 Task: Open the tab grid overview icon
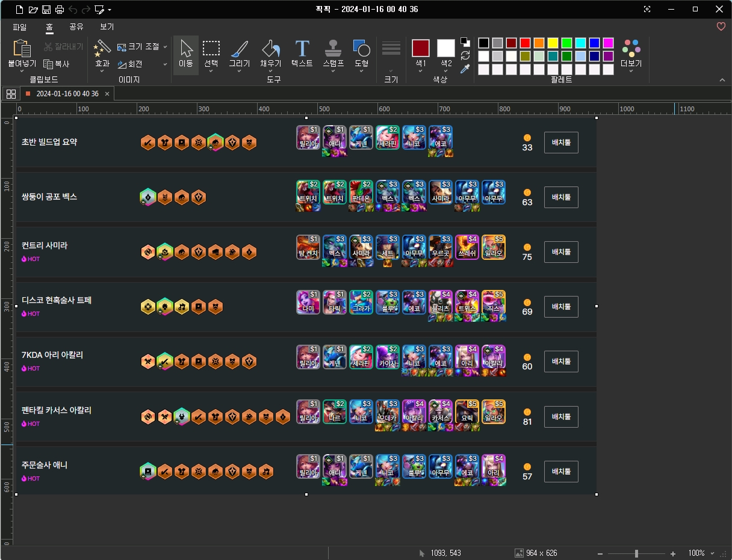(10, 94)
